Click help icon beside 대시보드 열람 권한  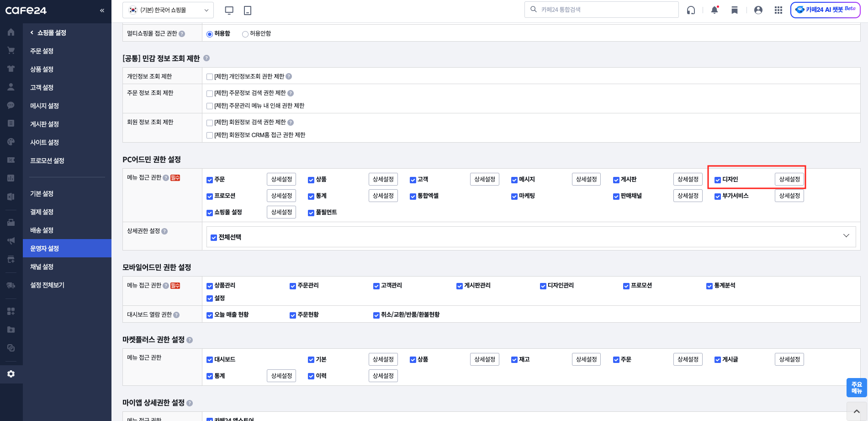(176, 315)
